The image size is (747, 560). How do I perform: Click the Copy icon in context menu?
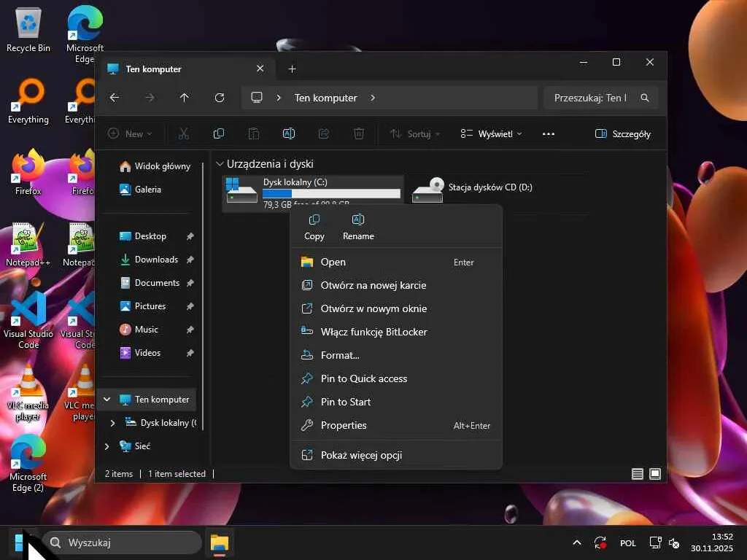tap(314, 220)
